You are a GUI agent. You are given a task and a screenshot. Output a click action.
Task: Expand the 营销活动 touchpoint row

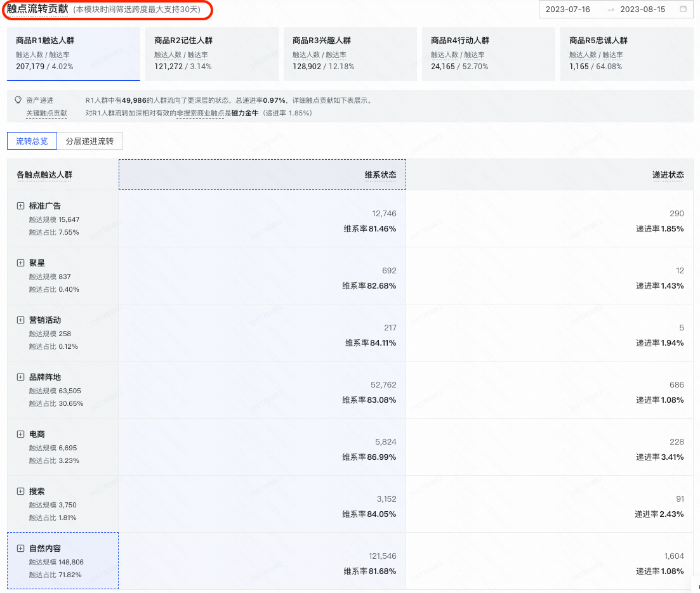point(20,320)
